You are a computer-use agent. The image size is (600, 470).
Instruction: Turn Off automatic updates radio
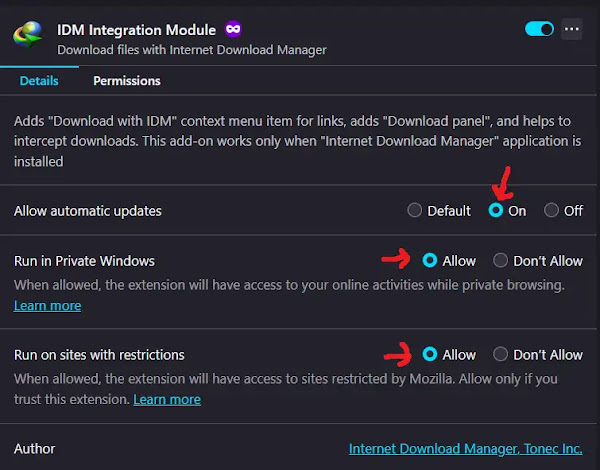click(x=551, y=210)
